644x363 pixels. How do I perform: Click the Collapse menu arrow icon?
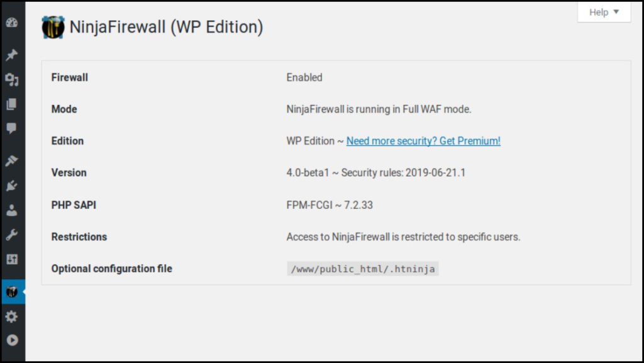tap(11, 340)
